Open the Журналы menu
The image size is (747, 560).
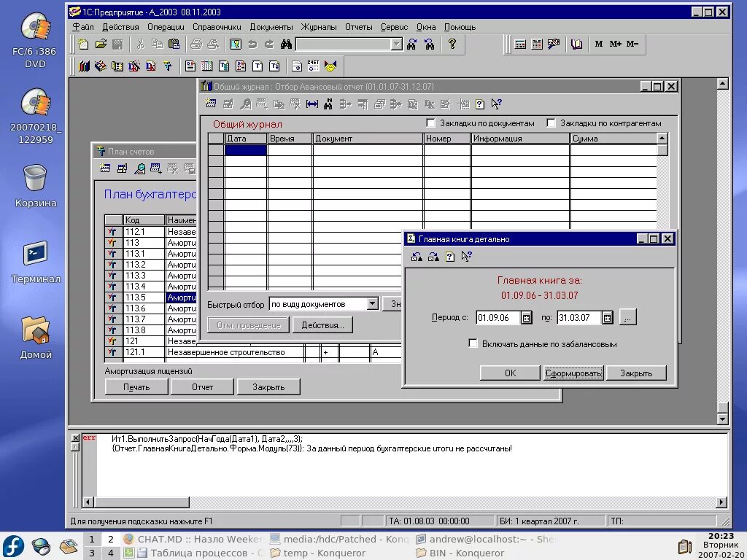[319, 27]
